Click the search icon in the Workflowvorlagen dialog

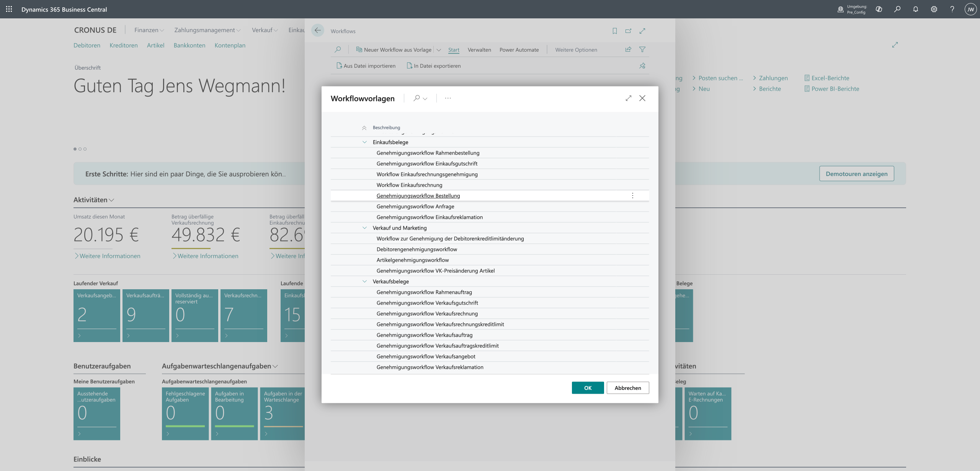pyautogui.click(x=416, y=98)
